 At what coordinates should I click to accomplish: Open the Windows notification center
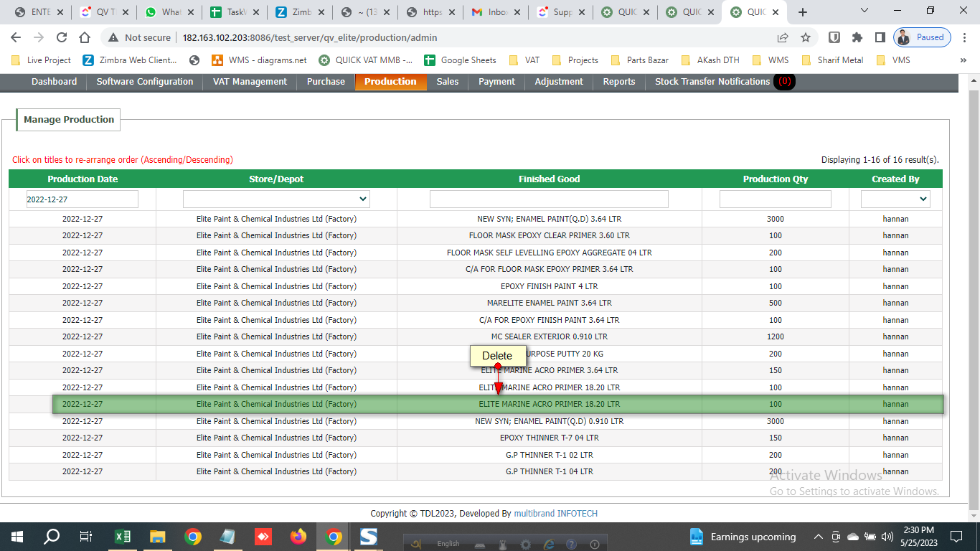click(x=956, y=537)
